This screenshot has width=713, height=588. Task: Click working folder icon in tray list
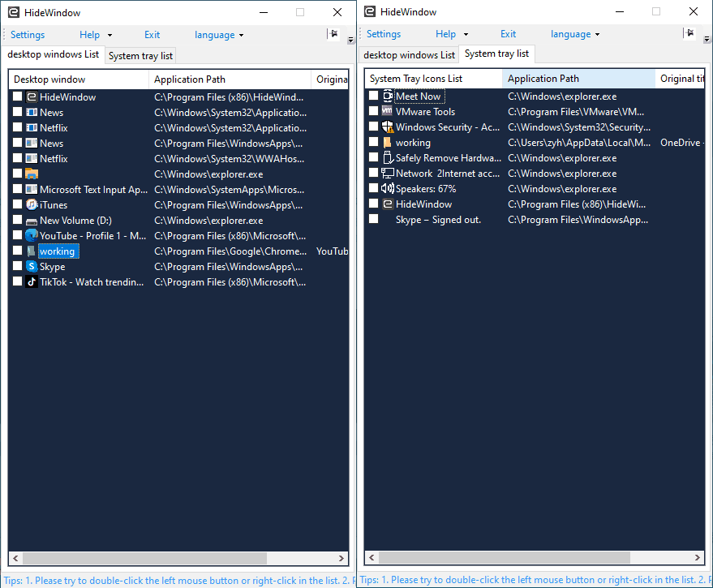pyautogui.click(x=388, y=143)
